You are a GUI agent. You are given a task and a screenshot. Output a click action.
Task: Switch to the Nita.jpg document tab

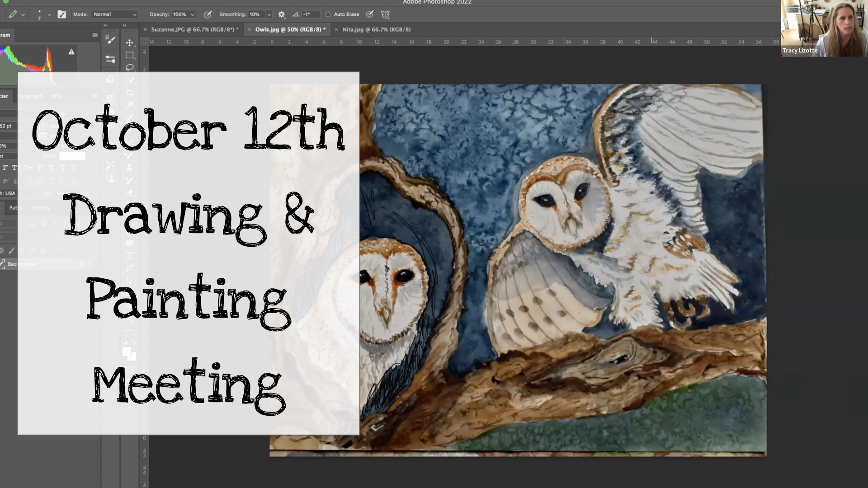pos(377,29)
